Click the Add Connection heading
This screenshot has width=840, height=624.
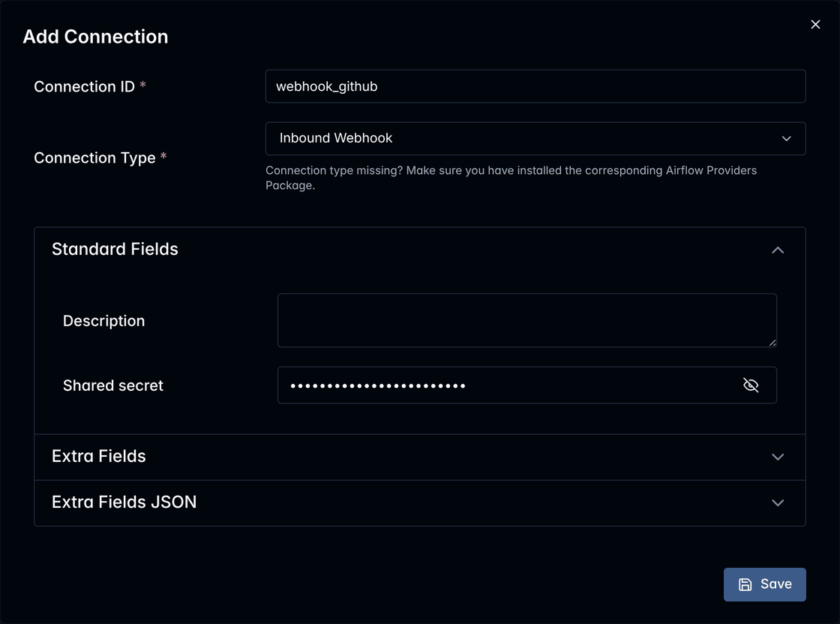95,37
